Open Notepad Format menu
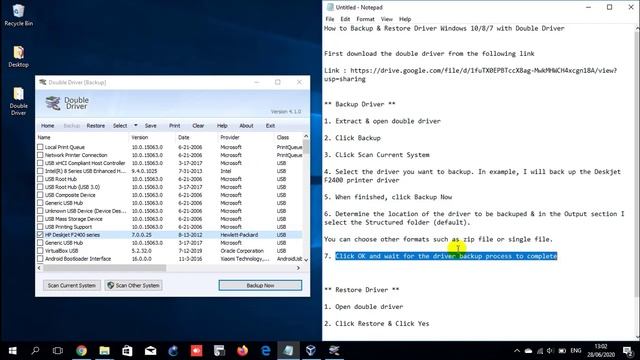Viewport: 640px width, 360px height. tap(365, 19)
